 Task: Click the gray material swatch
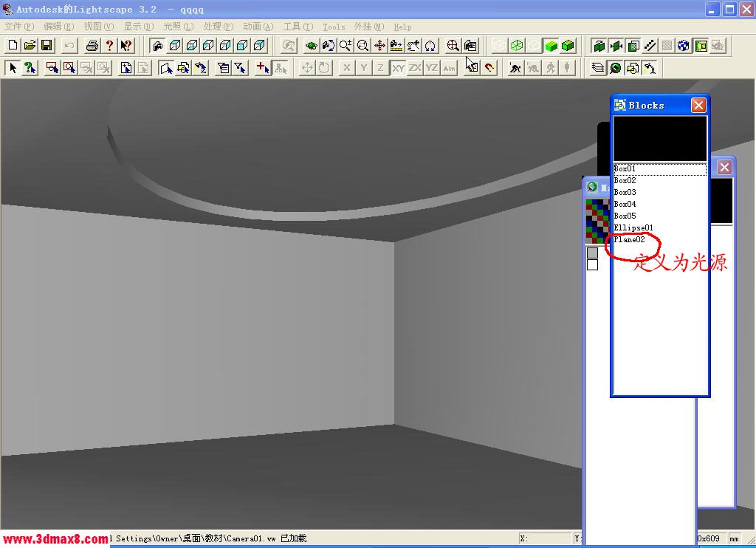pyautogui.click(x=593, y=253)
